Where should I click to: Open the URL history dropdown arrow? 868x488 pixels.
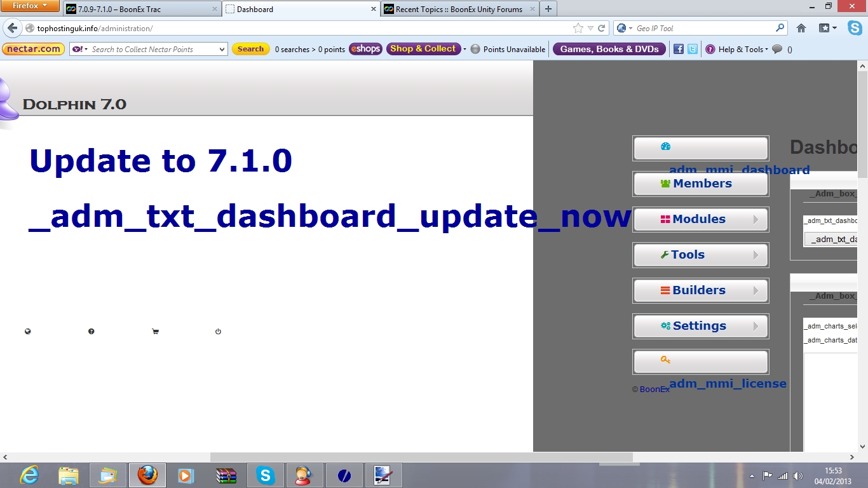point(590,29)
